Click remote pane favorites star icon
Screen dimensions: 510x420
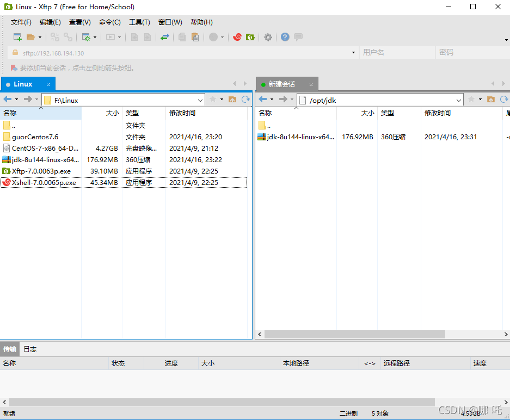click(471, 99)
